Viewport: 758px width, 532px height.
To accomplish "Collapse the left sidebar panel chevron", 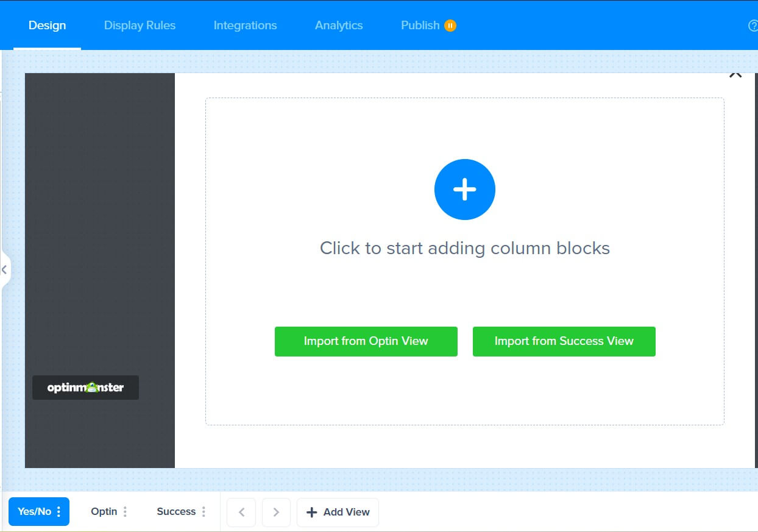I will pyautogui.click(x=5, y=269).
